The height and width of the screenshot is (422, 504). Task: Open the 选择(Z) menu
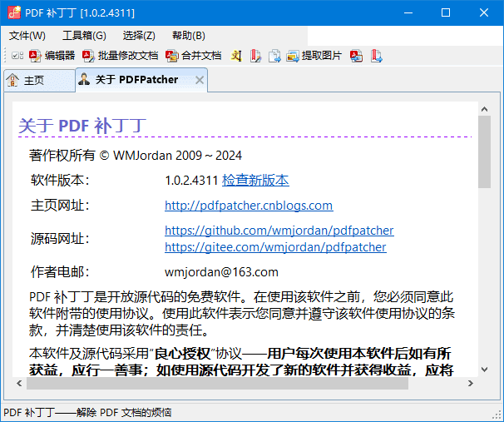coord(139,36)
